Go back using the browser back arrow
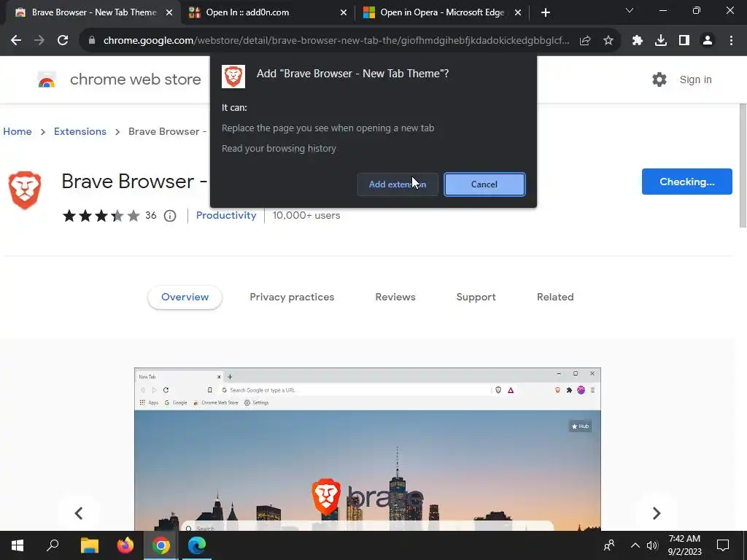Viewport: 747px width, 560px height. pyautogui.click(x=16, y=41)
